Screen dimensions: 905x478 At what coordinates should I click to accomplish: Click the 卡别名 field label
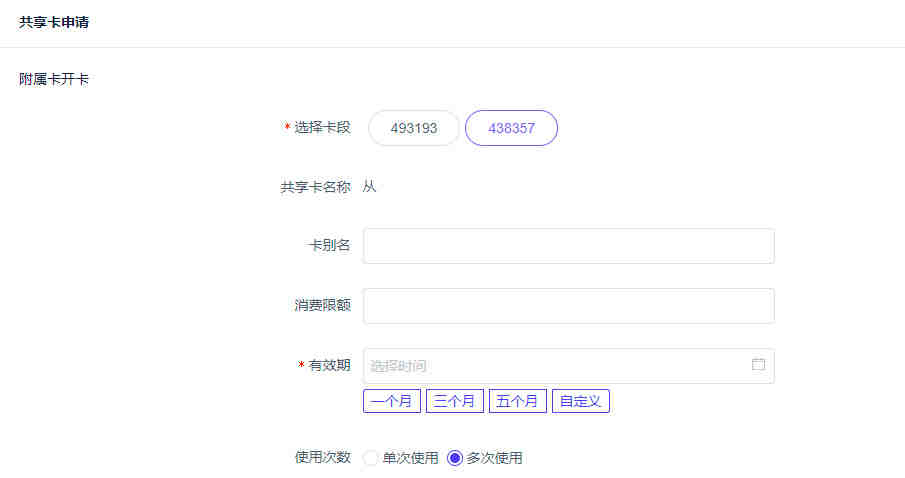329,246
